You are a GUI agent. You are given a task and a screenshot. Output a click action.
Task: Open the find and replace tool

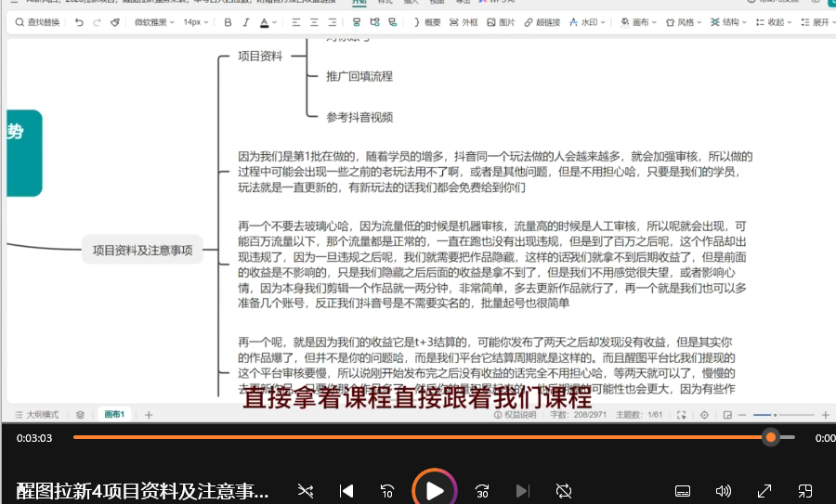coord(37,22)
